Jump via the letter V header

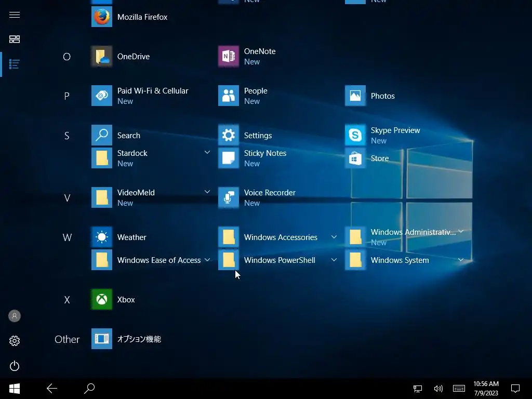(67, 198)
